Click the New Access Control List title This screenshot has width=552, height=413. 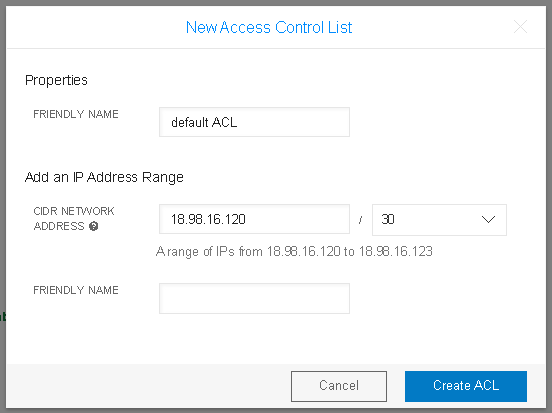pos(269,27)
